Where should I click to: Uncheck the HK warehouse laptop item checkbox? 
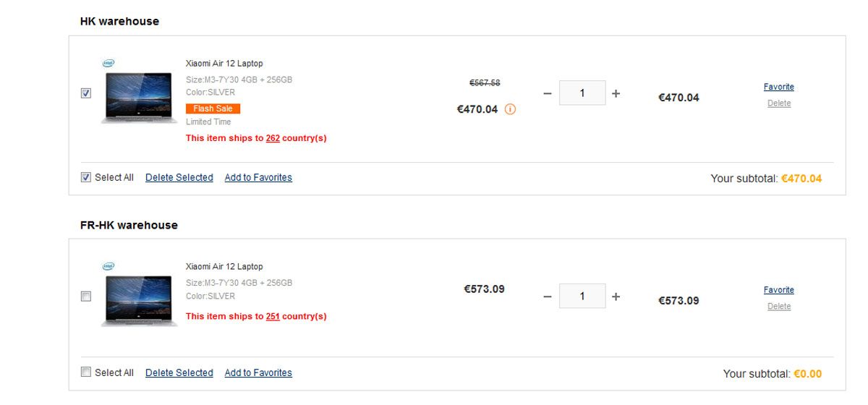coord(86,93)
